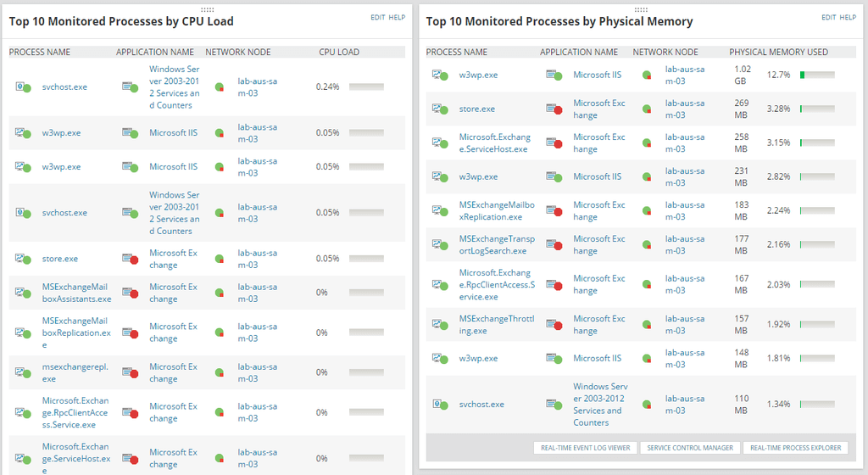Click node status icon in w3wp.exe 148 MB row

point(647,359)
